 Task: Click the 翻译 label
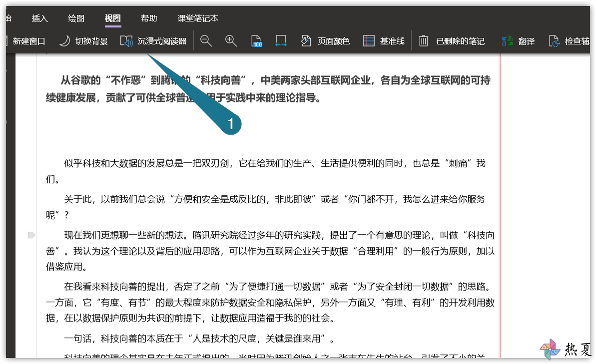click(527, 41)
